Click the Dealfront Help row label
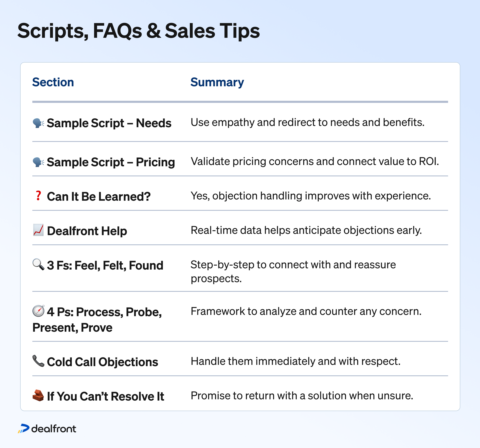The width and height of the screenshot is (480, 448). pyautogui.click(x=87, y=231)
